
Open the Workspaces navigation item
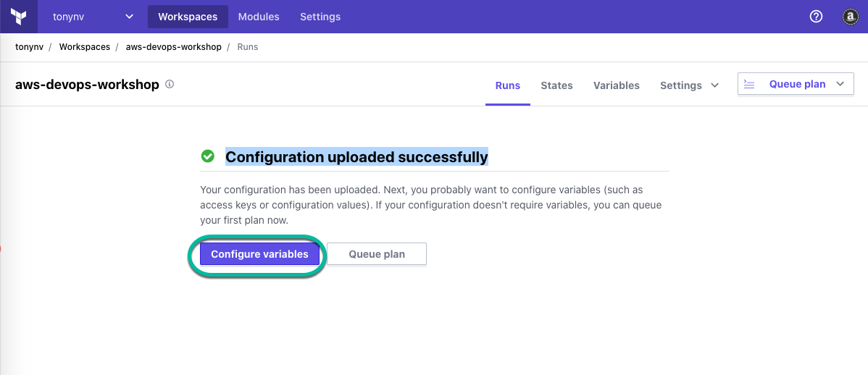tap(188, 17)
